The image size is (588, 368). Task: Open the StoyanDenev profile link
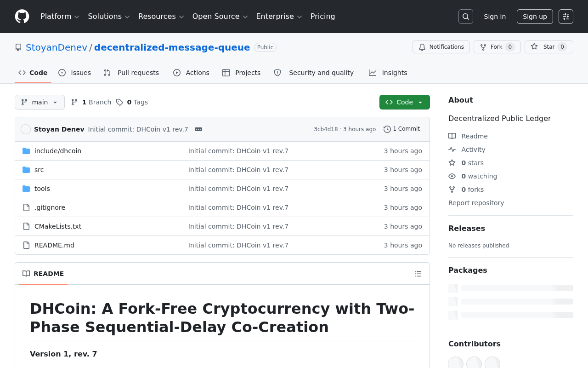(57, 47)
